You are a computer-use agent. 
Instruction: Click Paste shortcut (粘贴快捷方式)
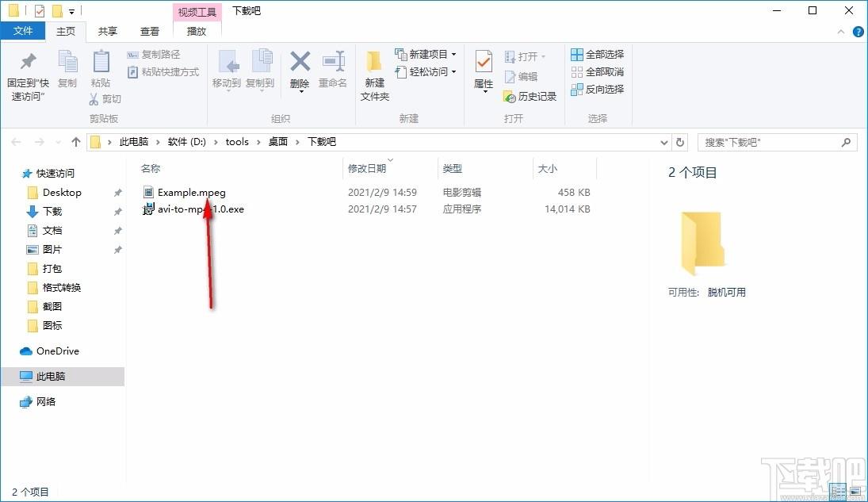click(x=163, y=72)
